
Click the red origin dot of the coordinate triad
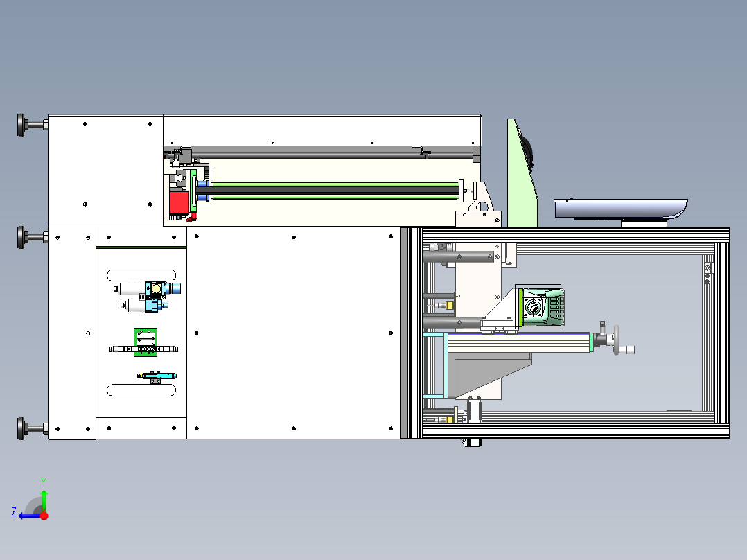click(44, 516)
